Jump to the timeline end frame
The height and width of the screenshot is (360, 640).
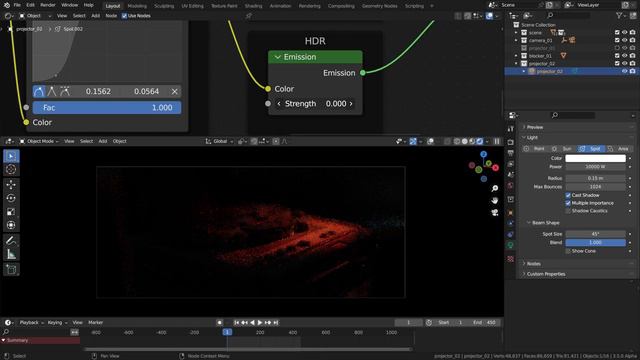pyautogui.click(x=276, y=322)
